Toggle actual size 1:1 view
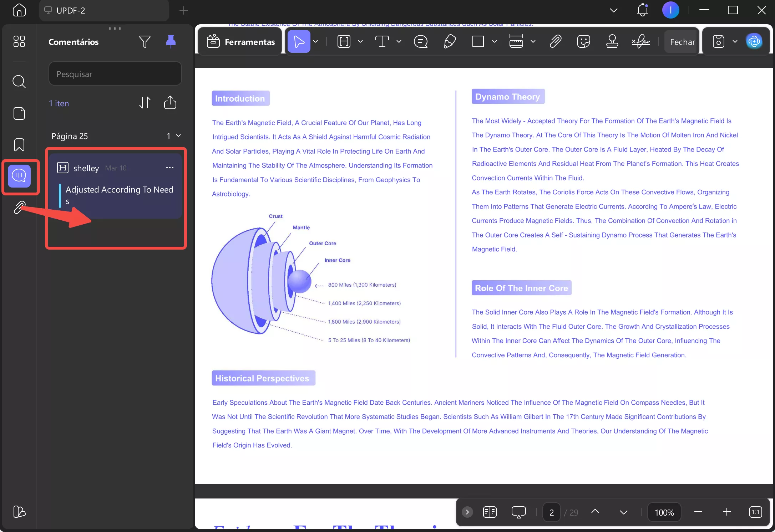This screenshot has width=775, height=532. point(755,512)
